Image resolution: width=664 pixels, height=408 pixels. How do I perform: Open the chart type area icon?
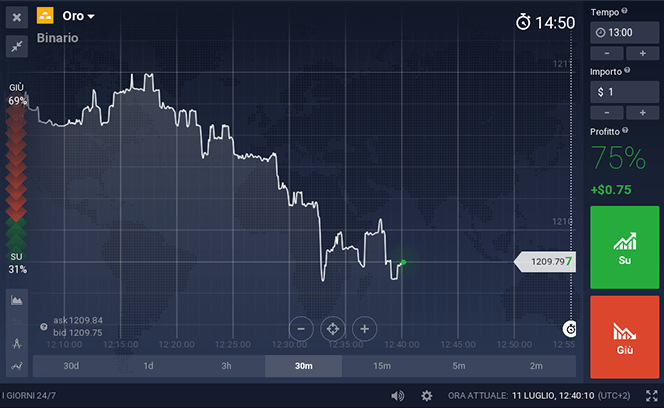click(17, 299)
